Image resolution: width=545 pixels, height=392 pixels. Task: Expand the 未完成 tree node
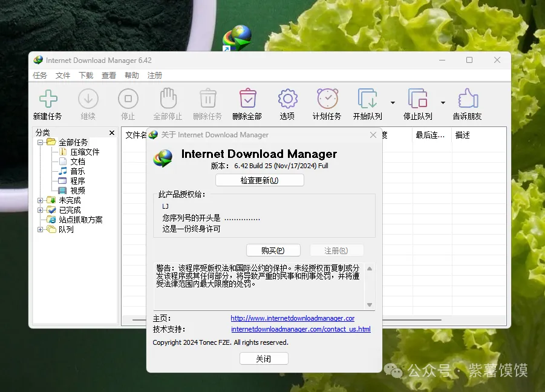pos(41,200)
